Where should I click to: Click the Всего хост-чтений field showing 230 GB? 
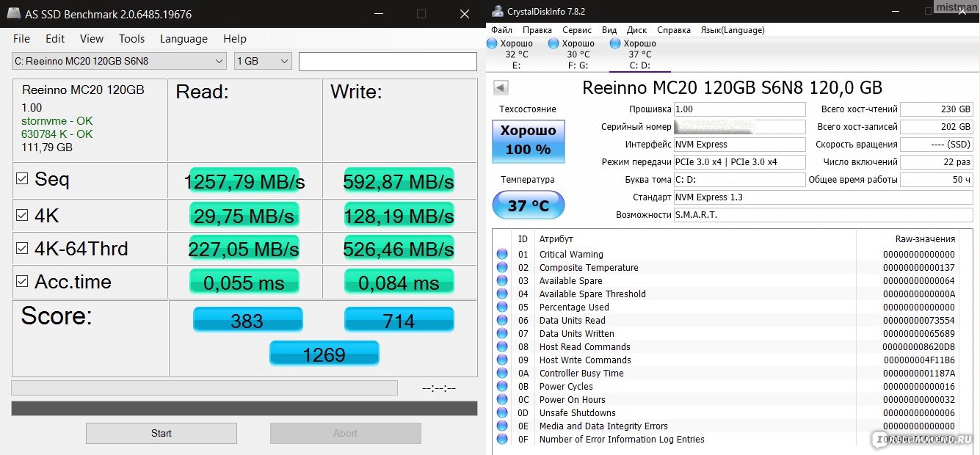pyautogui.click(x=936, y=109)
